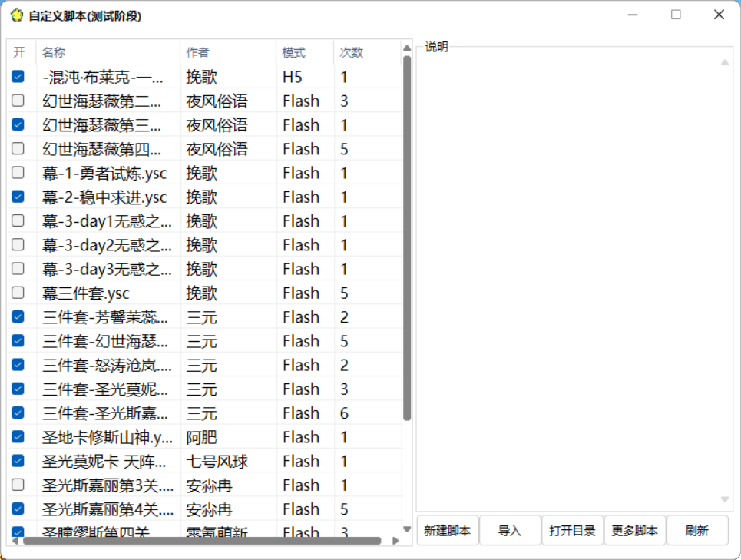Click the 次数 column header

[367, 52]
